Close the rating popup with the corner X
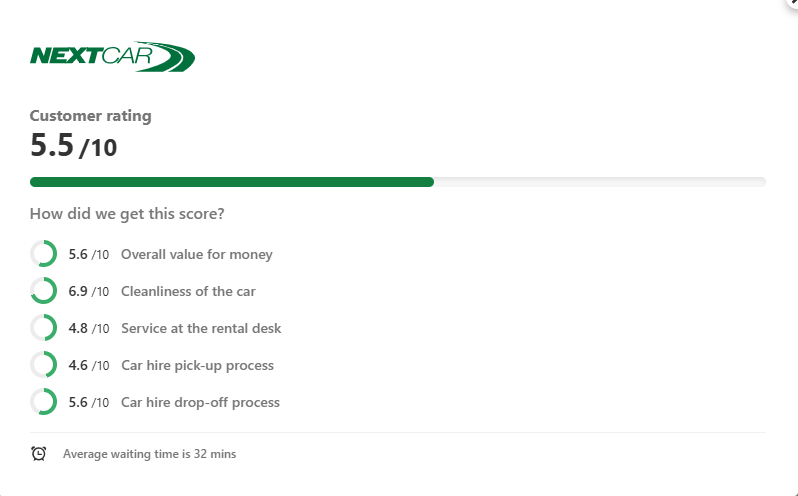Viewport: 798px width, 496px height. pyautogui.click(x=791, y=4)
